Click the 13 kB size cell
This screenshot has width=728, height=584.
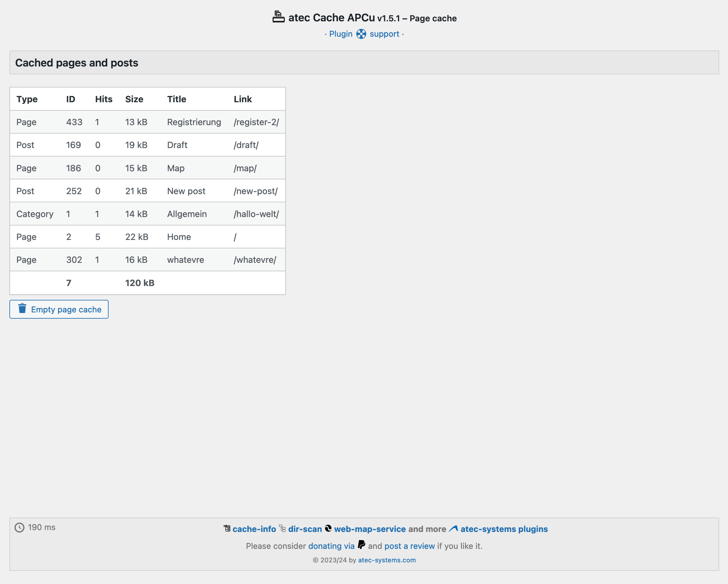[136, 122]
